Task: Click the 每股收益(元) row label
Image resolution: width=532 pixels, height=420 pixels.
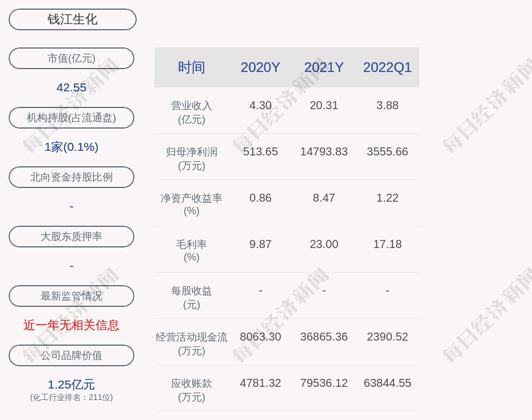Action: (192, 297)
